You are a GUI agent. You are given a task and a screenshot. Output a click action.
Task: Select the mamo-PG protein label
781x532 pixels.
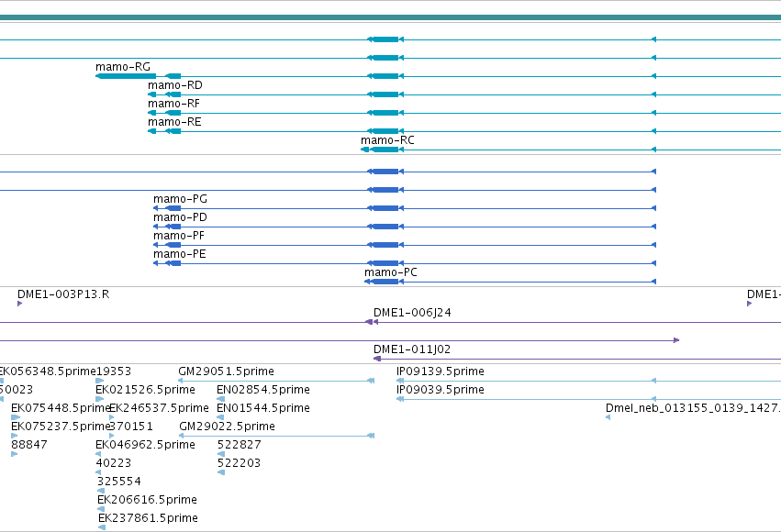[x=180, y=199]
